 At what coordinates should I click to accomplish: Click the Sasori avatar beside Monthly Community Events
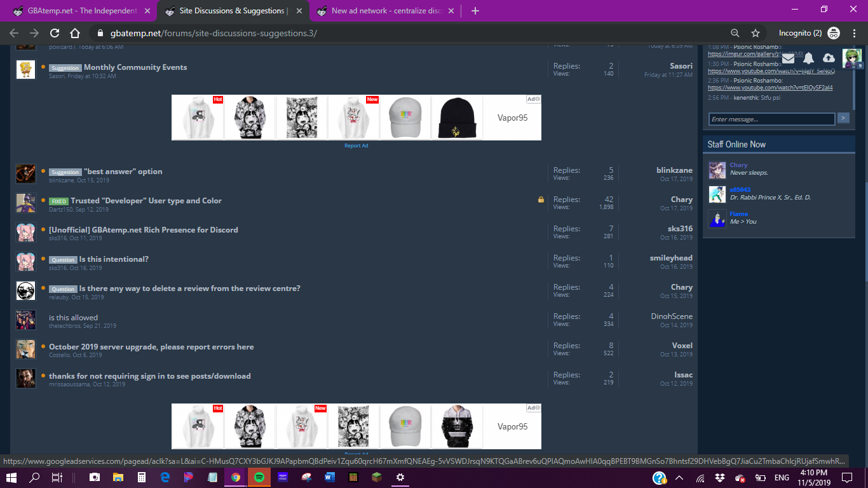point(25,69)
